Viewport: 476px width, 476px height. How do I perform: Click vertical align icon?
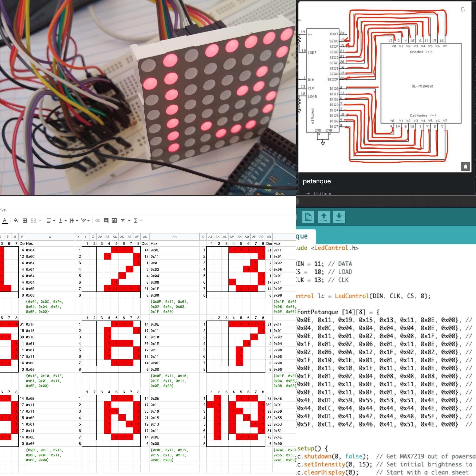(60, 221)
